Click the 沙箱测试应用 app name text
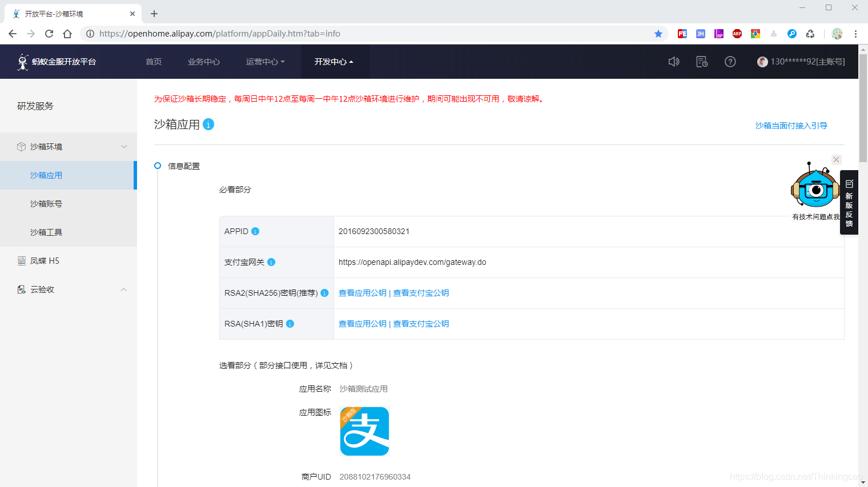 (x=364, y=389)
